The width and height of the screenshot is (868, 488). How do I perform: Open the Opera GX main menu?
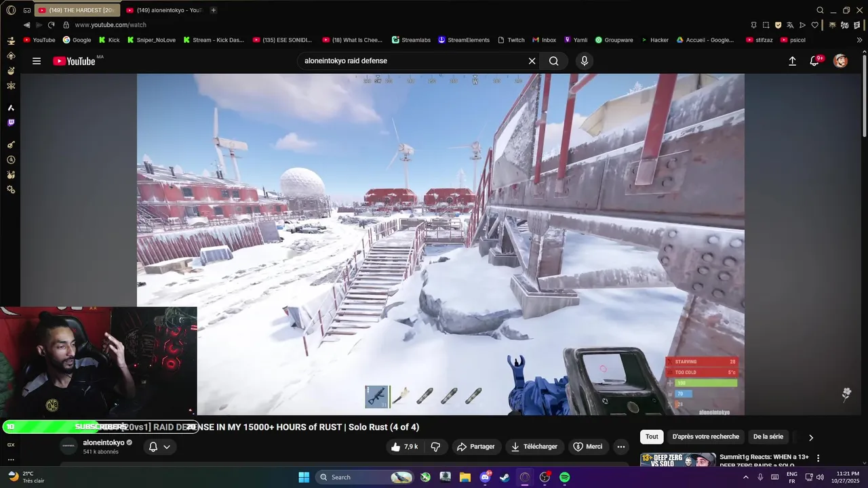11,10
